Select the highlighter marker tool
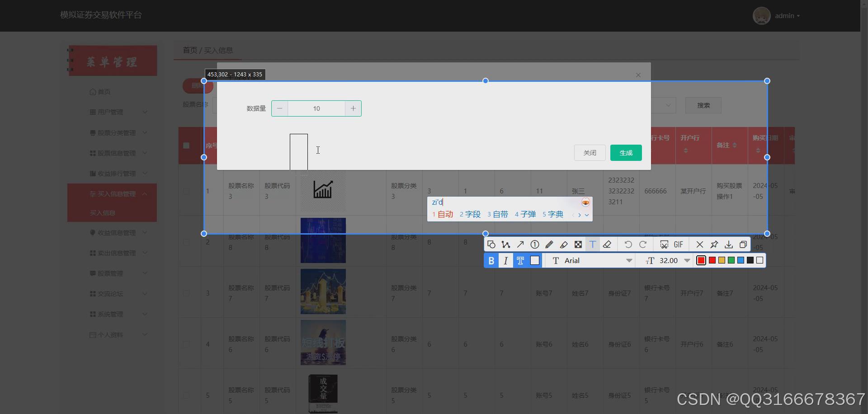The width and height of the screenshot is (868, 414). click(564, 245)
